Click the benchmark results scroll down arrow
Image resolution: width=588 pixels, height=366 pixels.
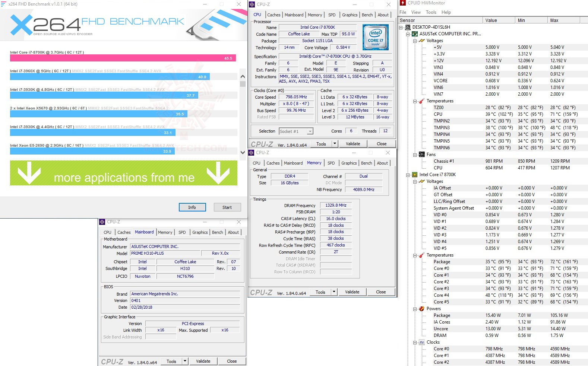point(243,152)
